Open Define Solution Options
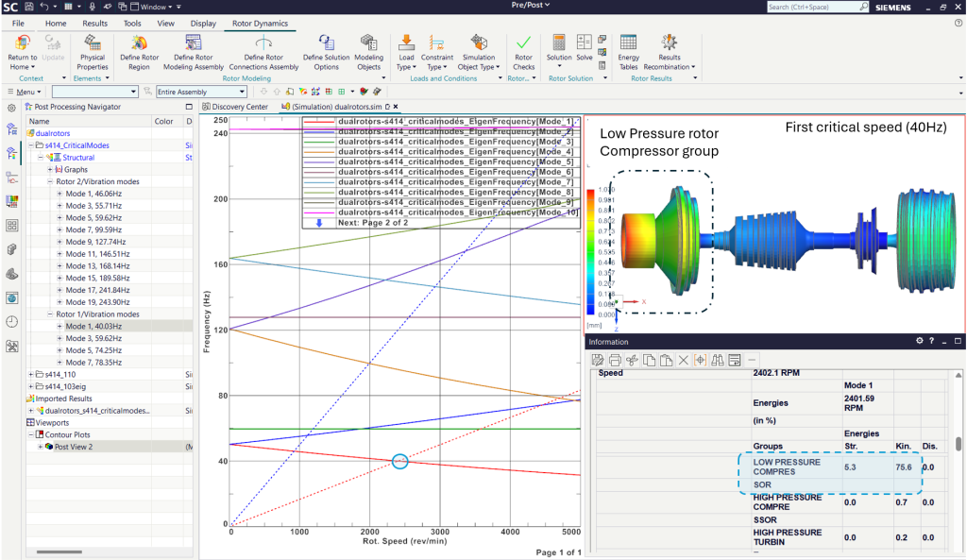The width and height of the screenshot is (967, 560). tap(326, 53)
